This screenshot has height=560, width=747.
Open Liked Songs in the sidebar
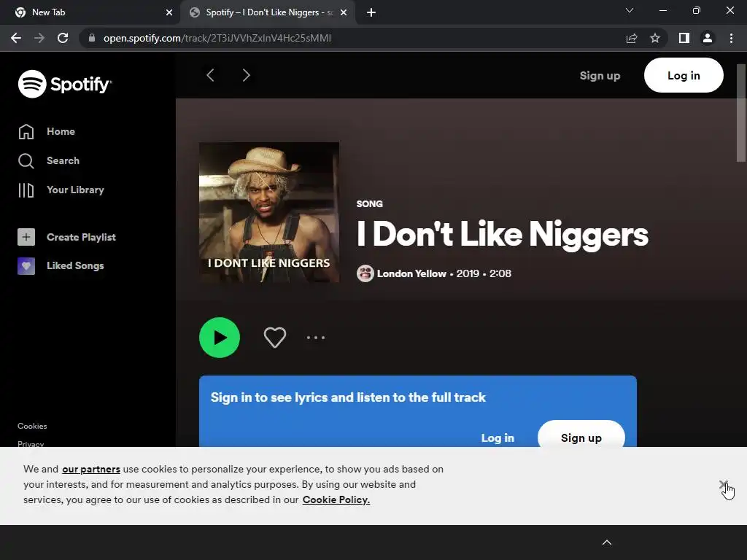(61, 265)
